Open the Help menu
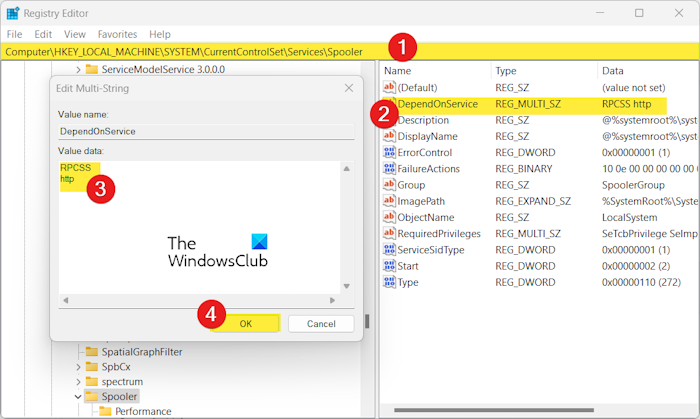This screenshot has height=419, width=700. coord(160,34)
